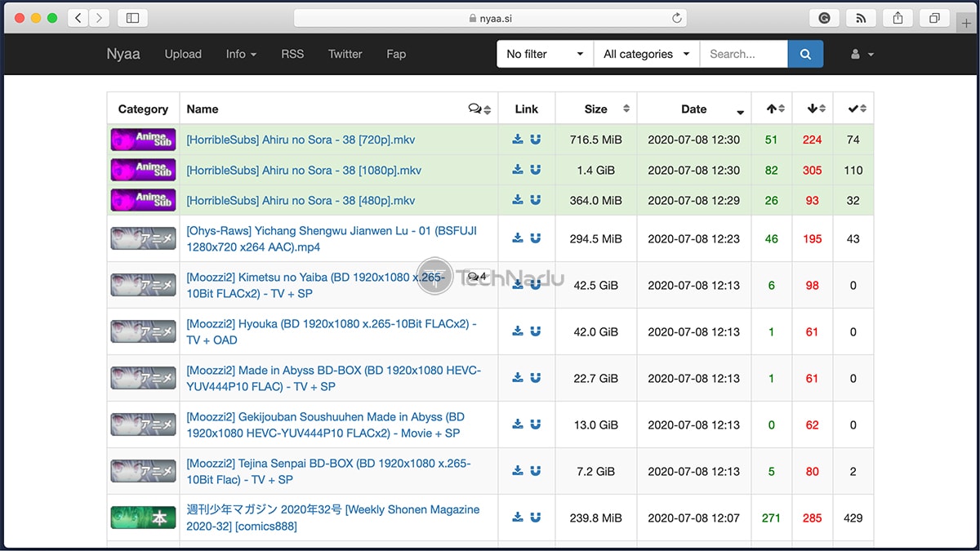Open magnet link for Ahiru no Sora 1080p
The height and width of the screenshot is (551, 980).
pos(536,170)
